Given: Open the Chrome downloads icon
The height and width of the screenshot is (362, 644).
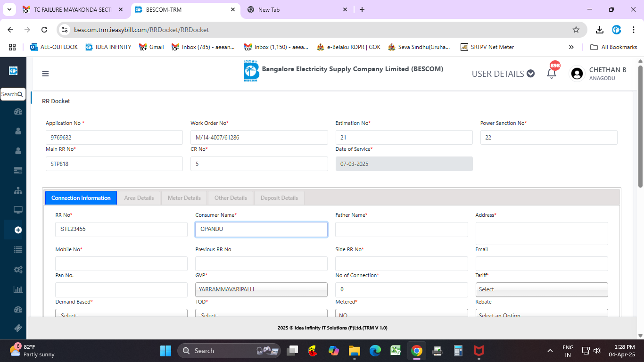Looking at the screenshot, I should click(599, 30).
